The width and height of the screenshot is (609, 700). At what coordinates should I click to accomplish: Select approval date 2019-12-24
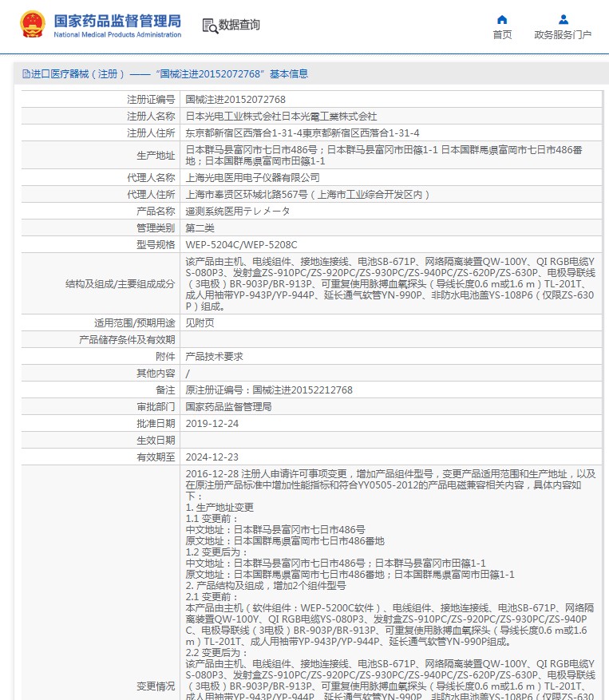[212, 424]
